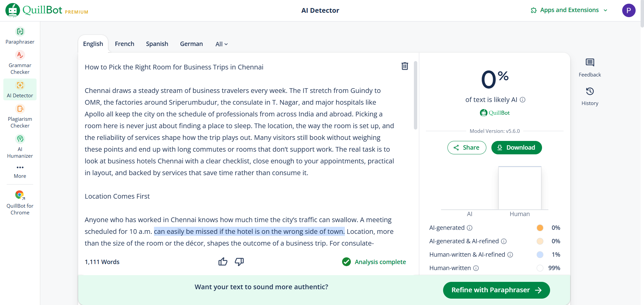Click the QuillBot logo in header
Image resolution: width=644 pixels, height=305 pixels.
[x=47, y=10]
